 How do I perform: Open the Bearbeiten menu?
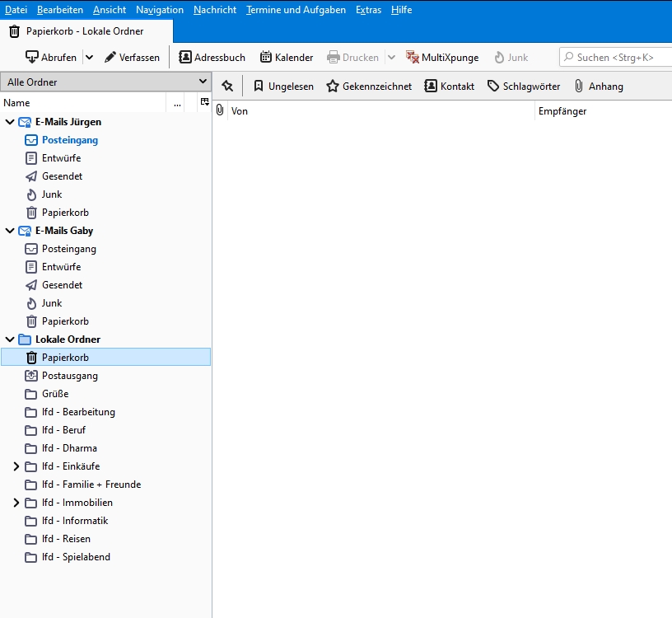coord(60,9)
